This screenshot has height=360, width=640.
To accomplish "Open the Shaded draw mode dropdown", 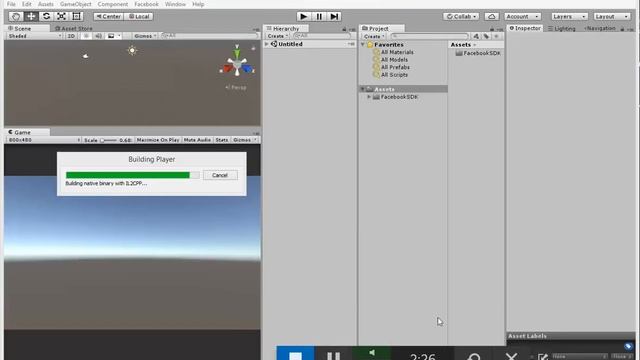I will pyautogui.click(x=34, y=36).
